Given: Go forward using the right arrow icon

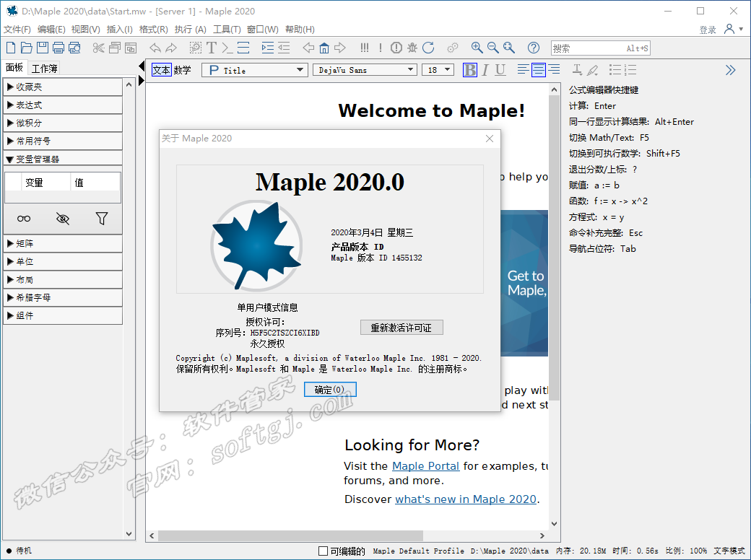Looking at the screenshot, I should tap(340, 48).
